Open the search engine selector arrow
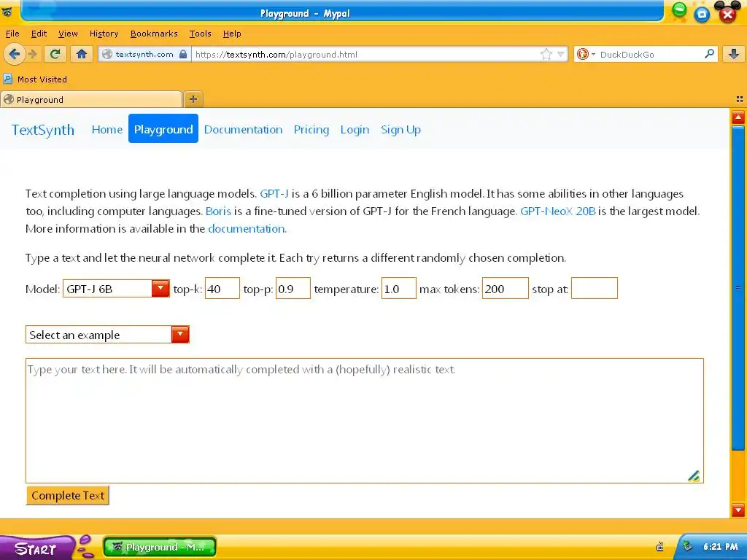747x560 pixels. (x=594, y=54)
